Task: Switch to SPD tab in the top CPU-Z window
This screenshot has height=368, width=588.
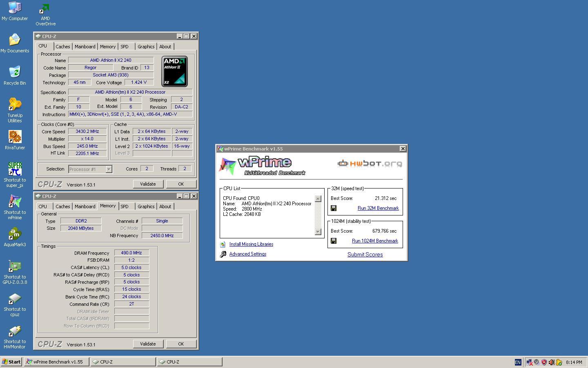Action: pyautogui.click(x=125, y=47)
